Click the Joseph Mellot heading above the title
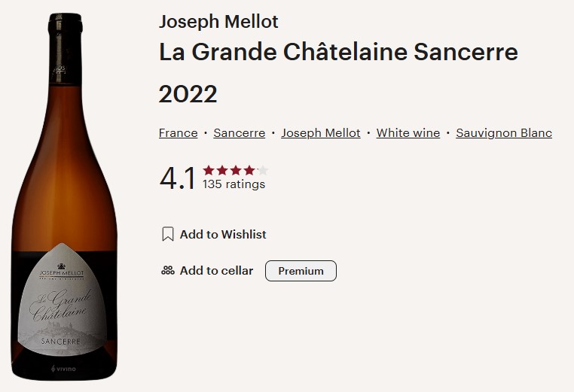This screenshot has height=392, width=574. (218, 21)
